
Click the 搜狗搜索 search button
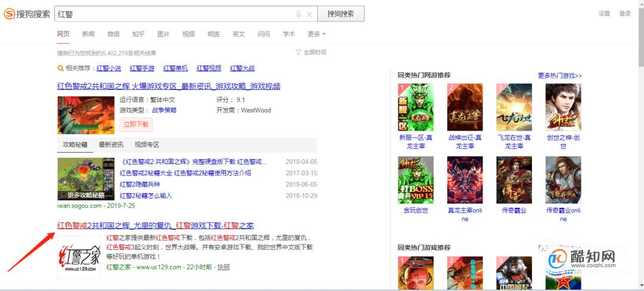pyautogui.click(x=340, y=14)
